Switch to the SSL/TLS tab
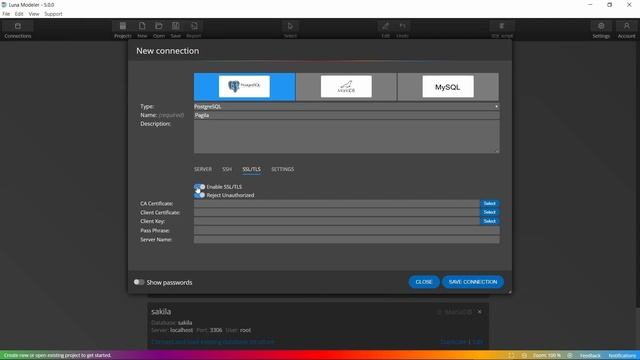Screen dimensions: 640x360 pos(251,169)
